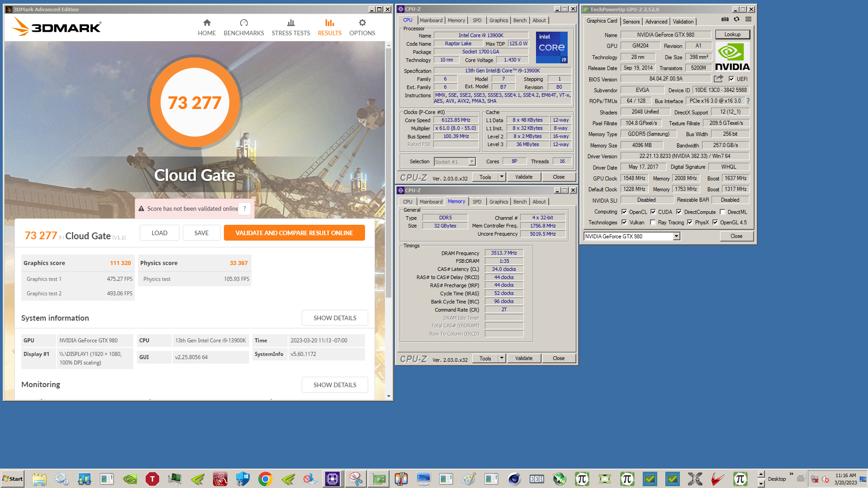Screen dimensions: 868x488
Task: Open Mainboard tab in top CPU-Z window
Action: coord(431,20)
